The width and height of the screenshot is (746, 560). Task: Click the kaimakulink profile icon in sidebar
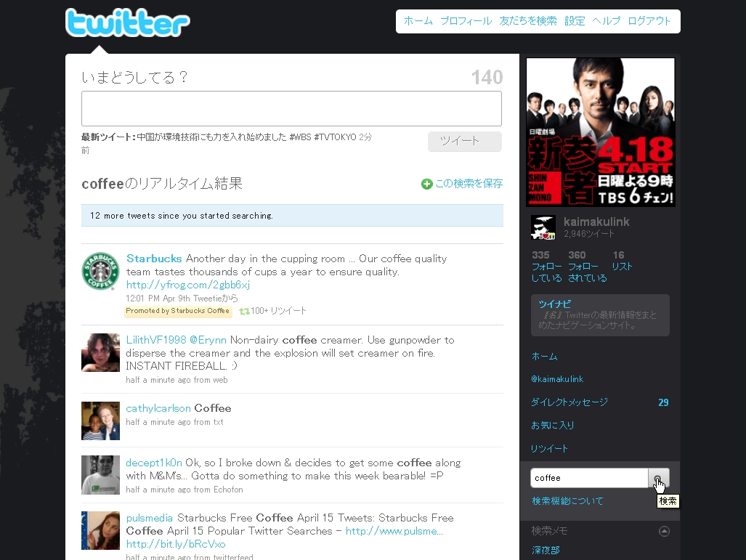543,227
